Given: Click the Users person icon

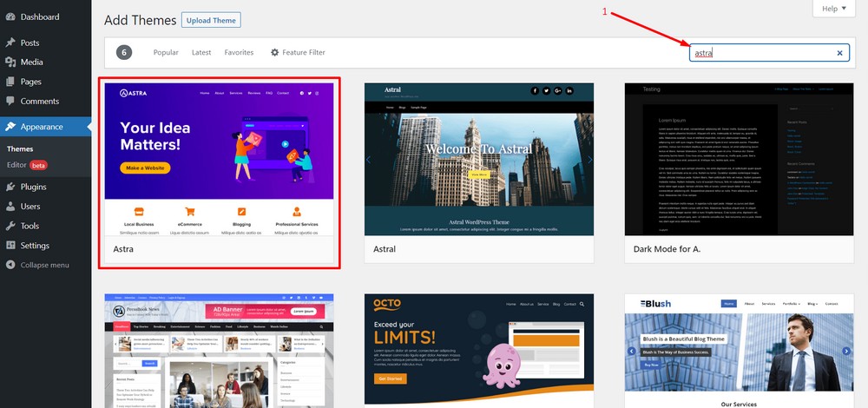Looking at the screenshot, I should click(x=10, y=206).
